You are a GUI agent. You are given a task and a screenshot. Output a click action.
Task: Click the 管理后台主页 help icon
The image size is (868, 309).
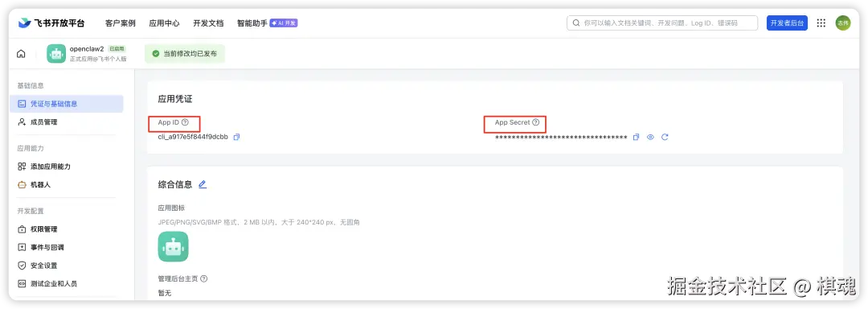pyautogui.click(x=204, y=278)
